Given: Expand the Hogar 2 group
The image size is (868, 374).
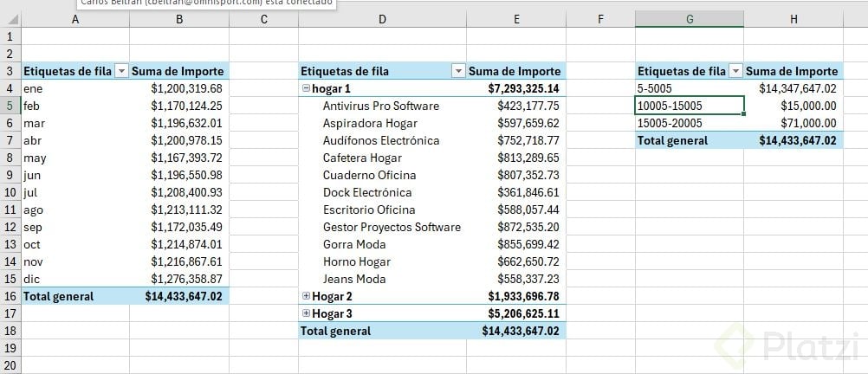Looking at the screenshot, I should (306, 296).
